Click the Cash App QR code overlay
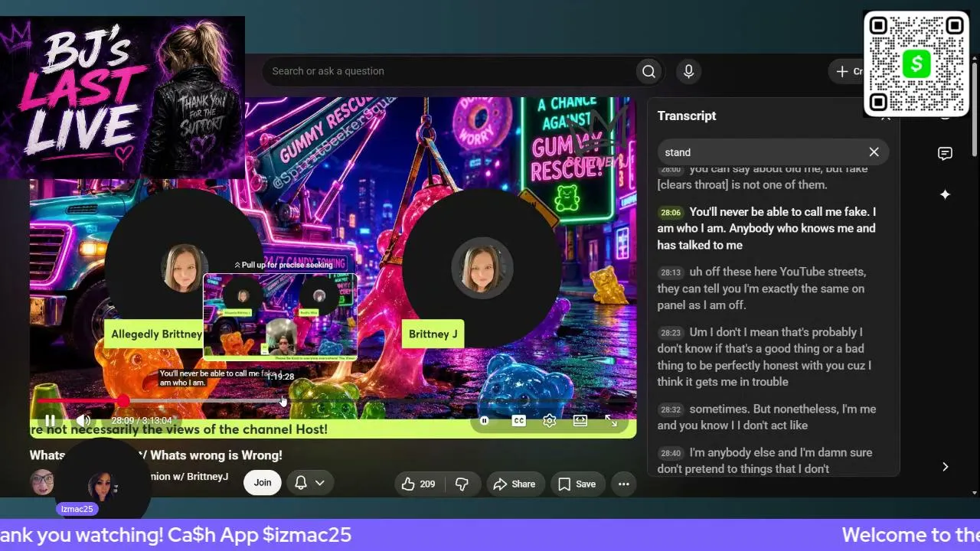The height and width of the screenshot is (551, 980). click(x=916, y=64)
